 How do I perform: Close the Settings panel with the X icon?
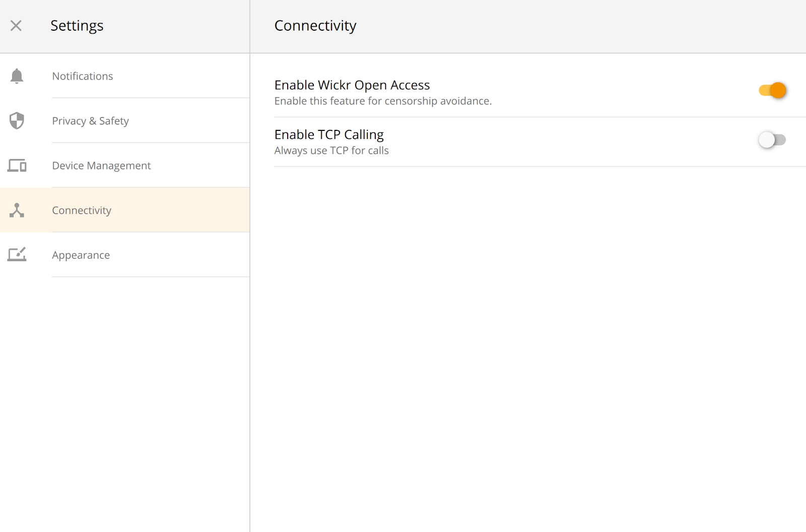tap(16, 26)
